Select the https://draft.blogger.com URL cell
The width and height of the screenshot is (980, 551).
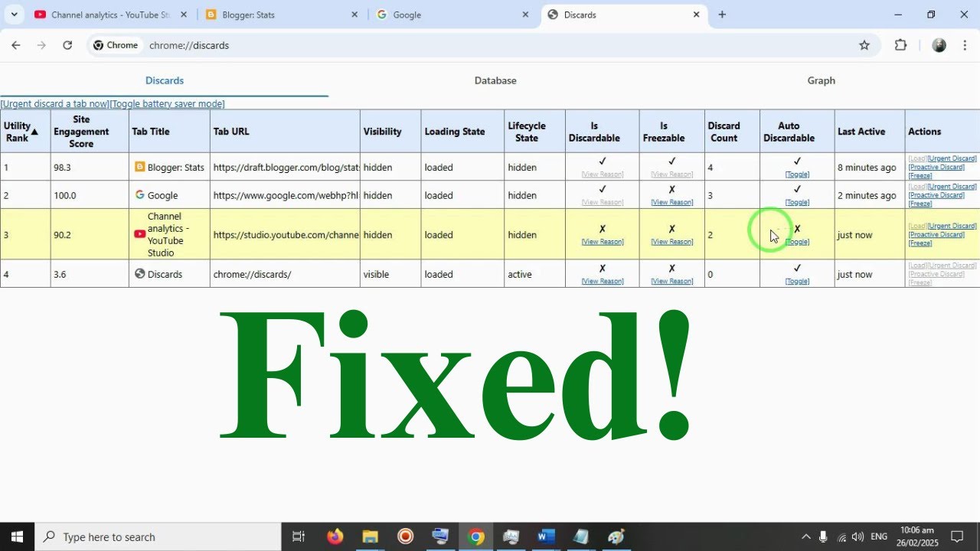click(x=285, y=167)
